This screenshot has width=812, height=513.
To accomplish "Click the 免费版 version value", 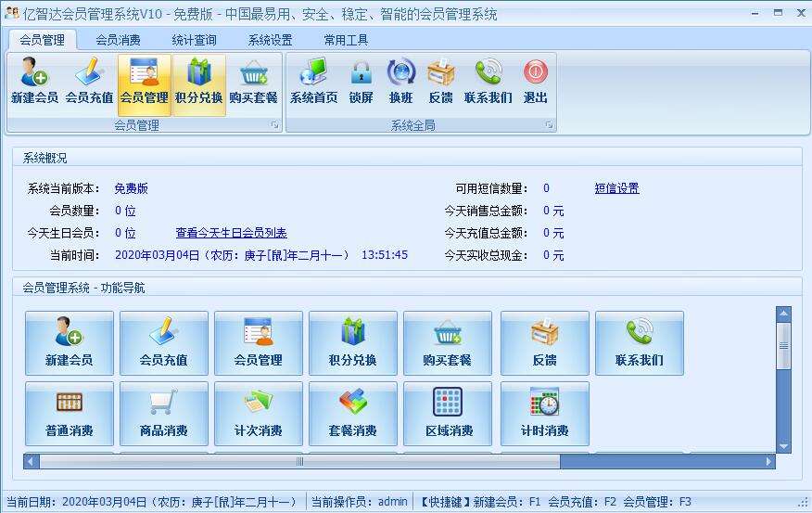I will (131, 188).
